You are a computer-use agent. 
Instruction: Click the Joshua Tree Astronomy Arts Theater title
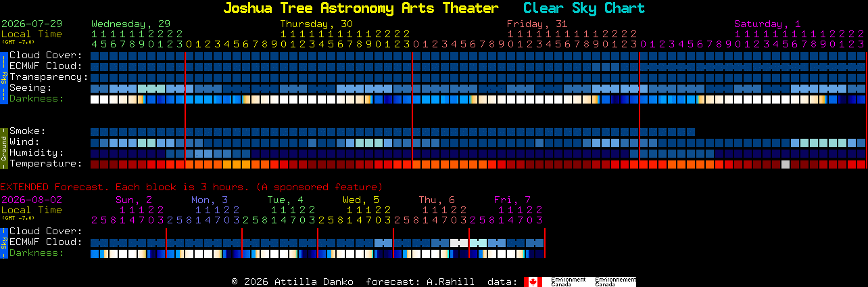(360, 8)
